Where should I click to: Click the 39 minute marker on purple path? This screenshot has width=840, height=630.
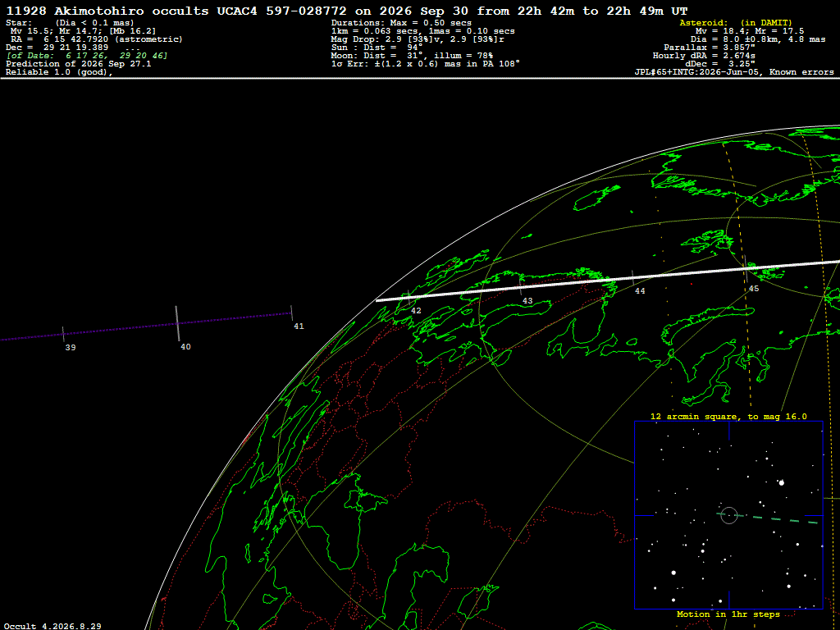tap(63, 334)
